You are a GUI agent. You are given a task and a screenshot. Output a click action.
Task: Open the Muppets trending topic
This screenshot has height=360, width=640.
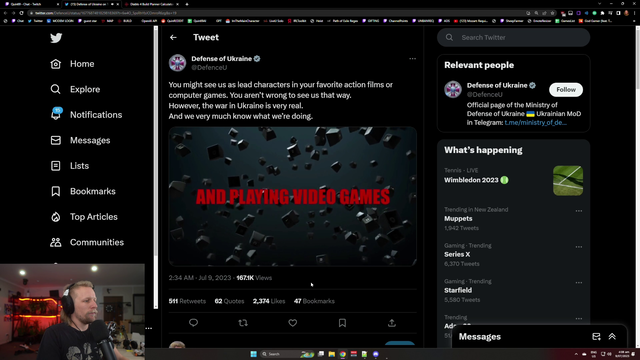coord(458,218)
